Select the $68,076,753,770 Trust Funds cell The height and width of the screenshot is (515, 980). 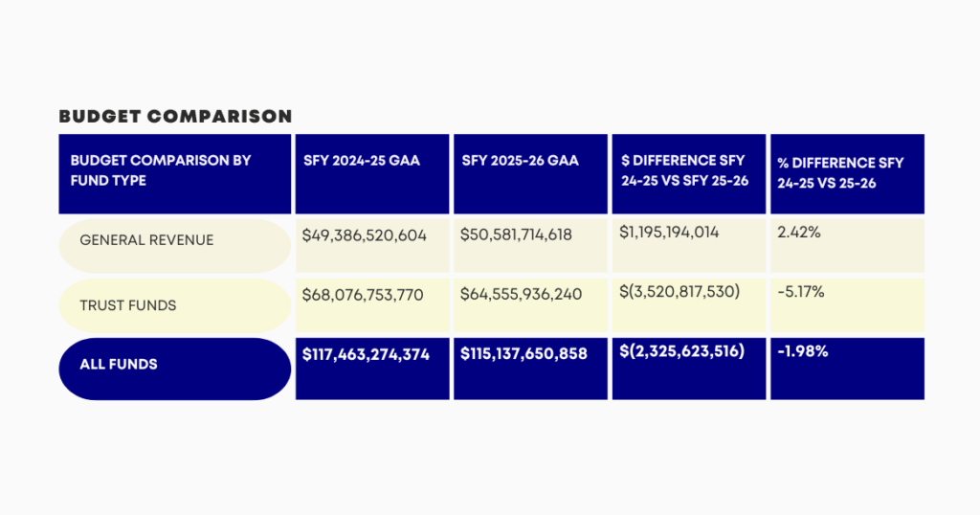pos(372,305)
